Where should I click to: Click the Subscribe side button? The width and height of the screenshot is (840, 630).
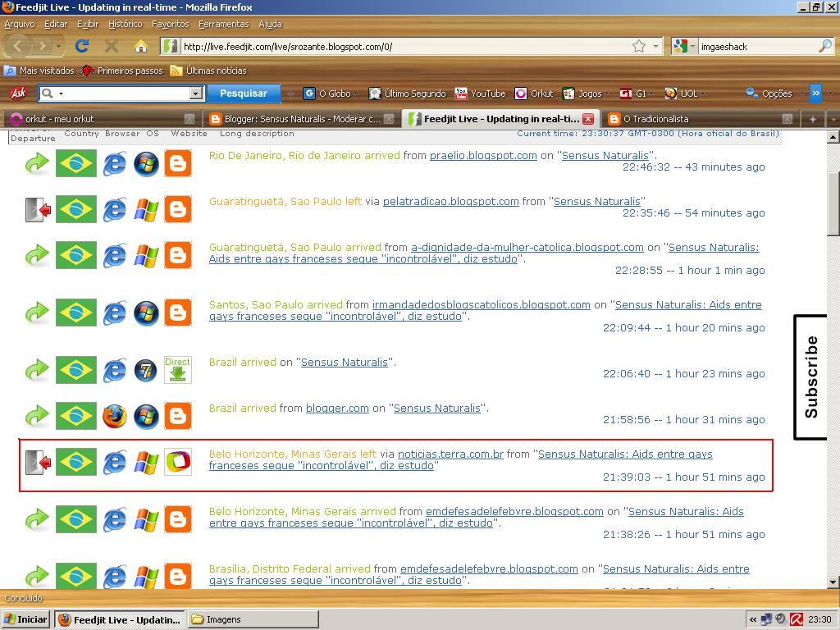coord(810,377)
